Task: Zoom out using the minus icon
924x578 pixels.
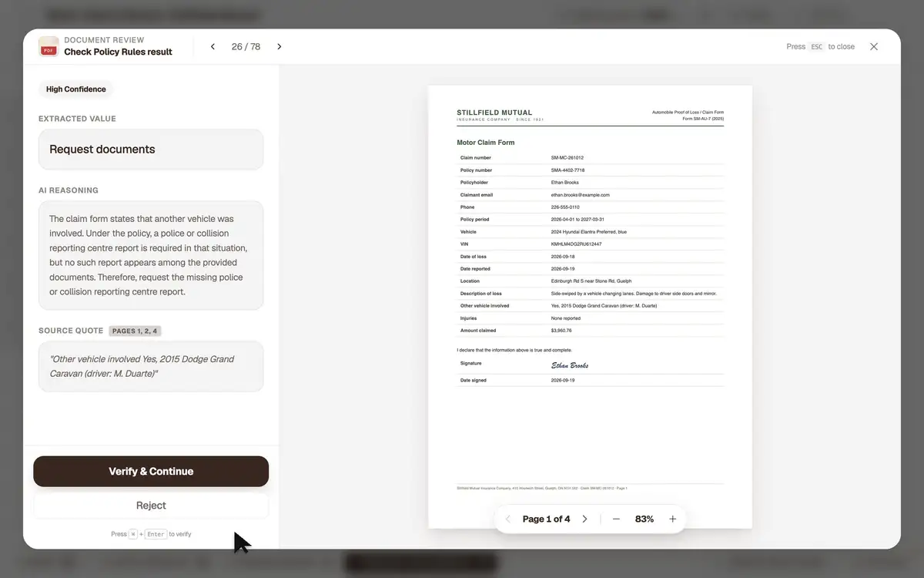Action: 616,519
